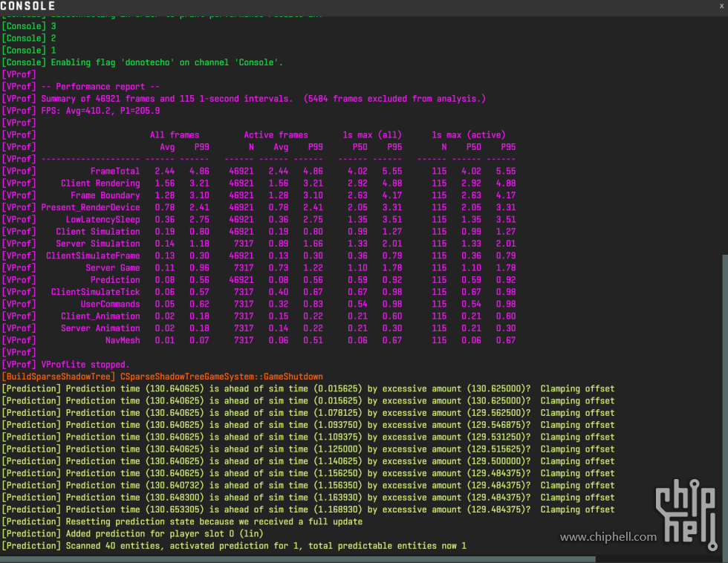Image resolution: width=728 pixels, height=563 pixels.
Task: Click the Server Animation row label
Action: click(x=100, y=328)
